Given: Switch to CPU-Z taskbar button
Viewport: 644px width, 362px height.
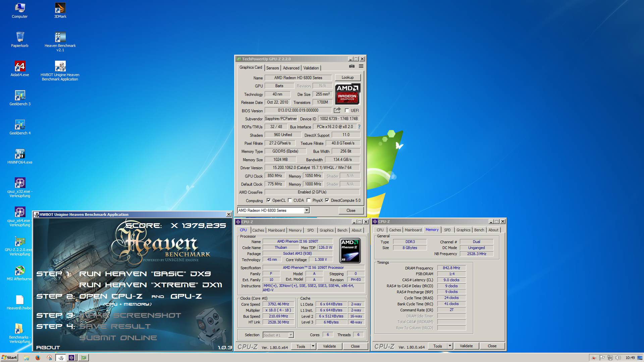Looking at the screenshot, I should (71, 358).
